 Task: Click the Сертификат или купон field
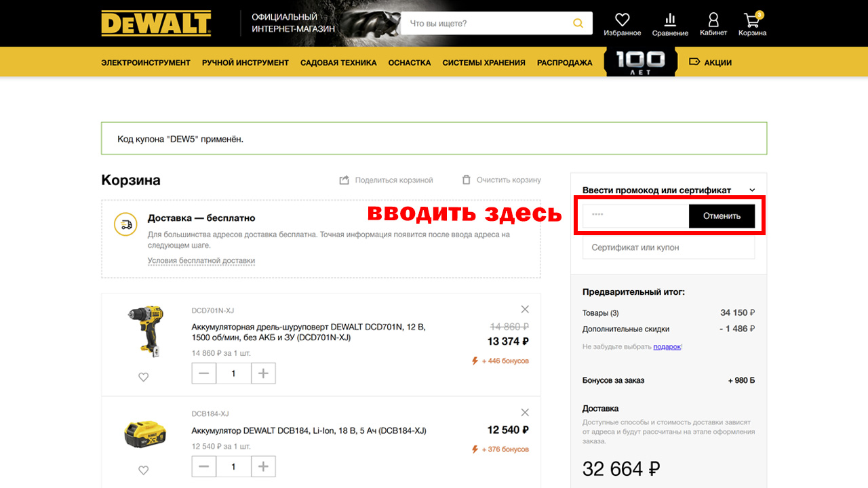tap(669, 247)
